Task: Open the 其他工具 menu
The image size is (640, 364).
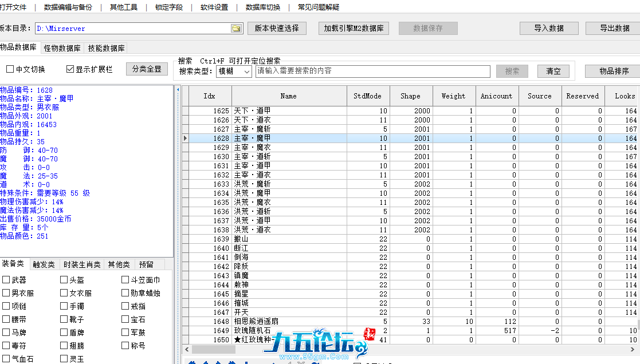Action: tap(124, 7)
